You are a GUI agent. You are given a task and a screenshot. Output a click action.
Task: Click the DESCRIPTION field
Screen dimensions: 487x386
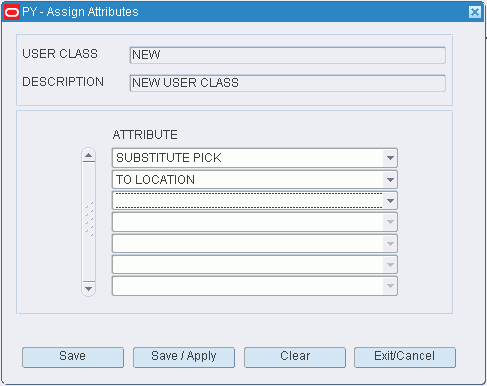pyautogui.click(x=287, y=83)
